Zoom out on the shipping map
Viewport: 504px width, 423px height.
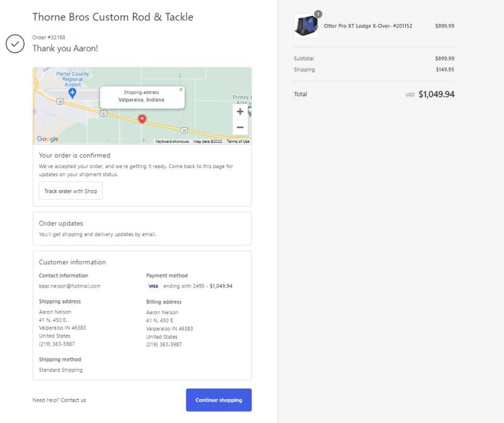point(240,127)
